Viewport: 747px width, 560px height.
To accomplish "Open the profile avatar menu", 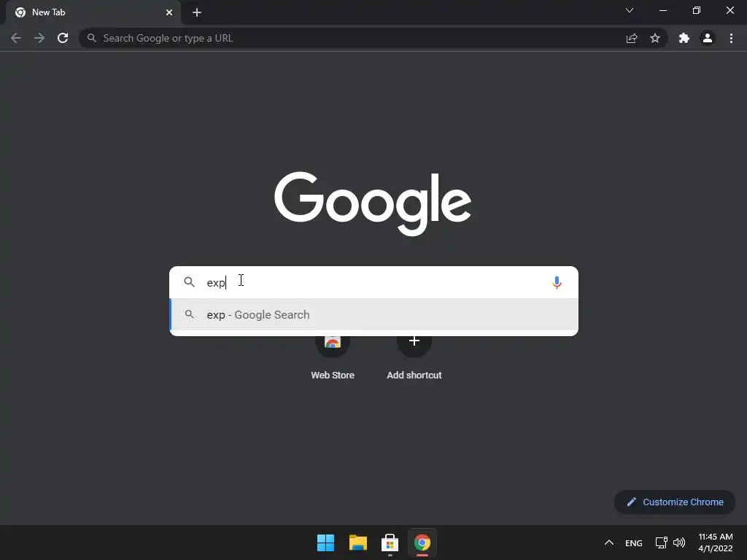I will 708,38.
